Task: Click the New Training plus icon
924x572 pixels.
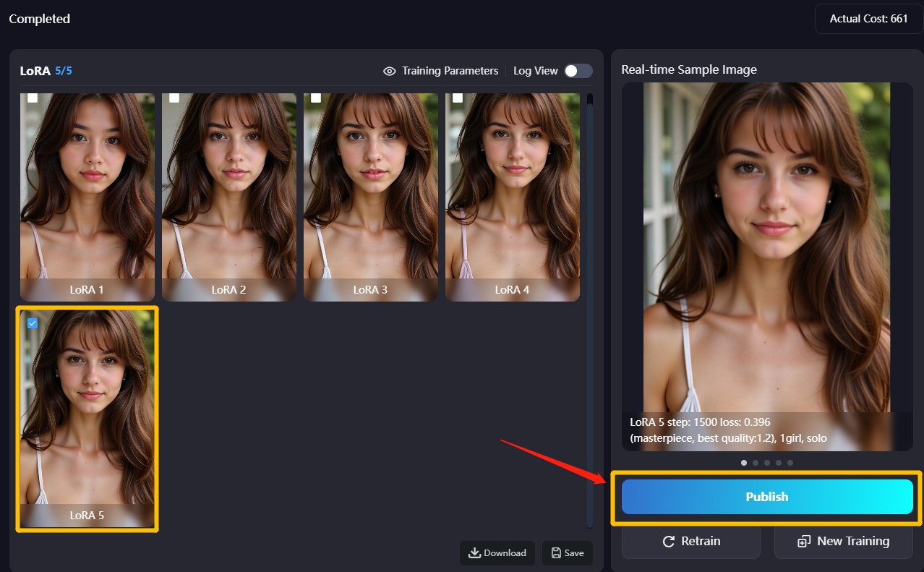Action: click(x=804, y=542)
